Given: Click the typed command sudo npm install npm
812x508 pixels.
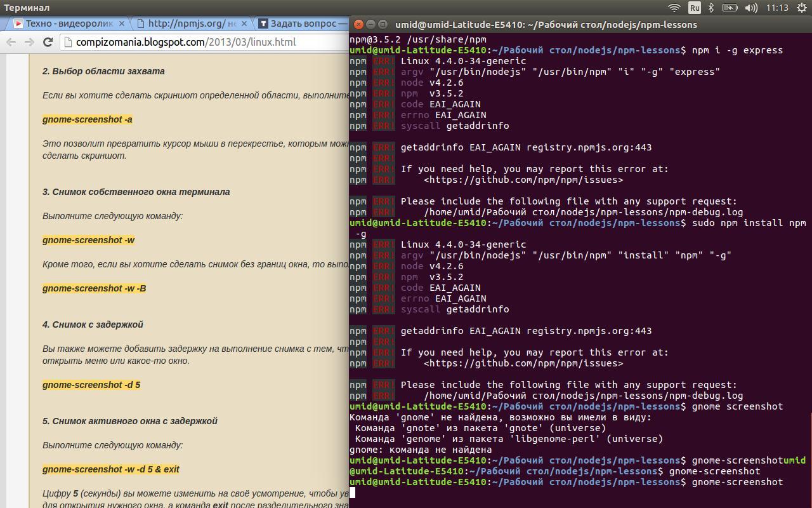Looking at the screenshot, I should coord(749,223).
